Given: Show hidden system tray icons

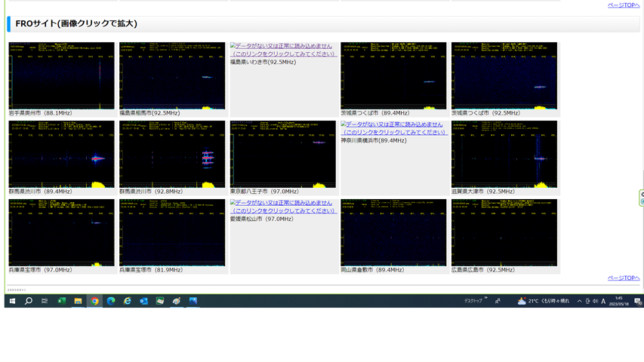Looking at the screenshot, I should 580,301.
